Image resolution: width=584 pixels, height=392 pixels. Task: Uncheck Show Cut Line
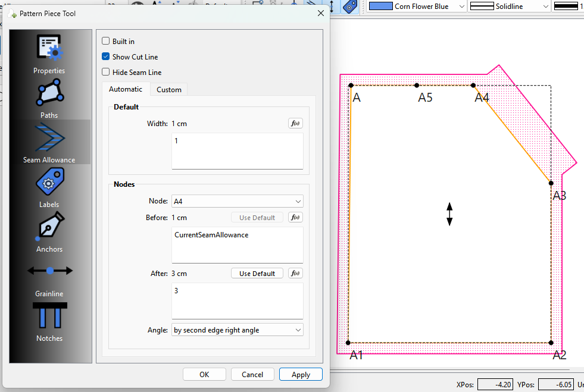tap(106, 57)
